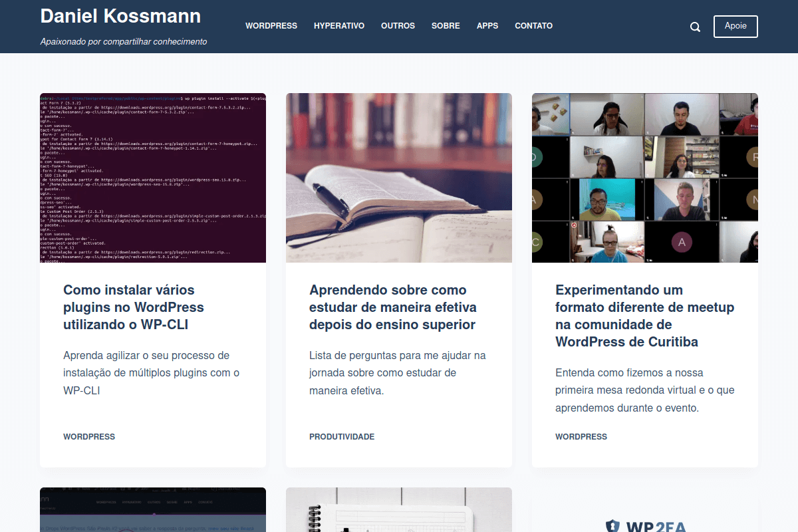This screenshot has height=532, width=798.
Task: Open the WP-CLI terminal screenshot thumbnail
Action: [153, 178]
